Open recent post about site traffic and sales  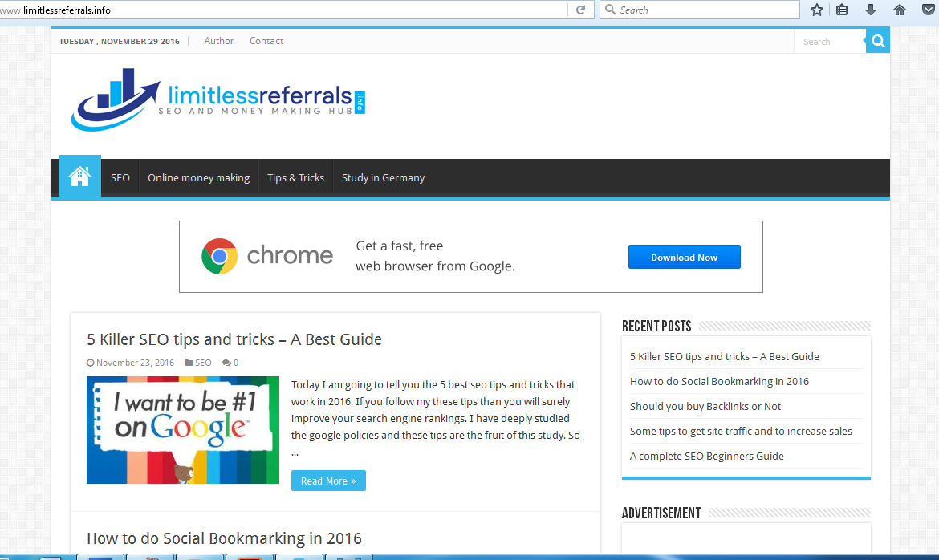741,431
